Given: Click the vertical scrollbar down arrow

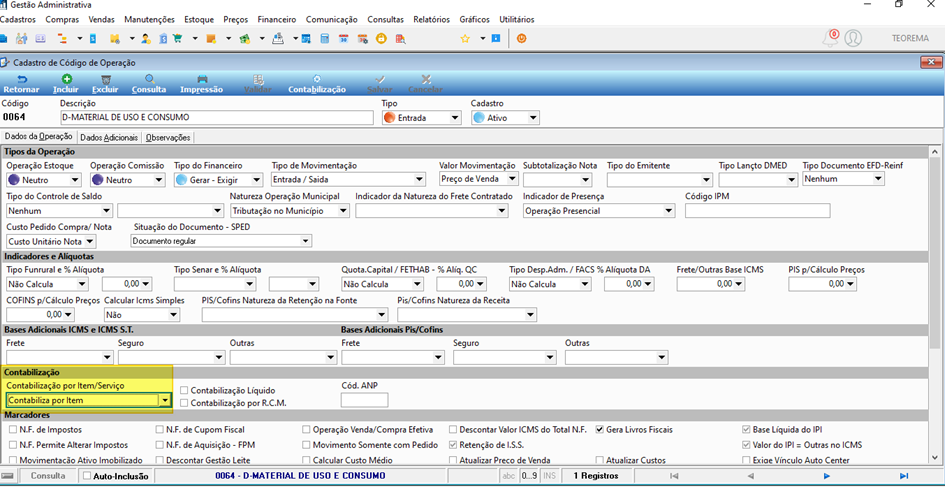Looking at the screenshot, I should [935, 459].
